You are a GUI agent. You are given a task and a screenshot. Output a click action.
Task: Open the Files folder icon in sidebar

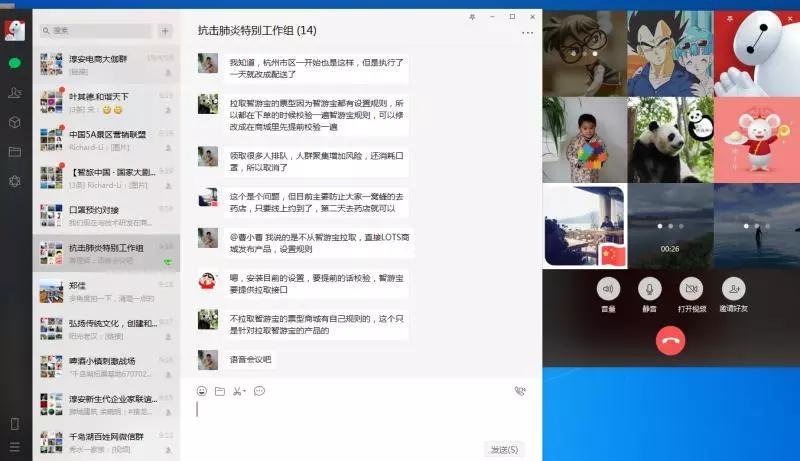point(15,151)
